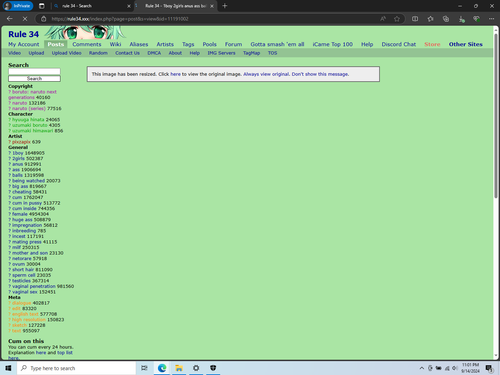The height and width of the screenshot is (375, 500).
Task: Click the sidebar search text field
Action: click(34, 71)
